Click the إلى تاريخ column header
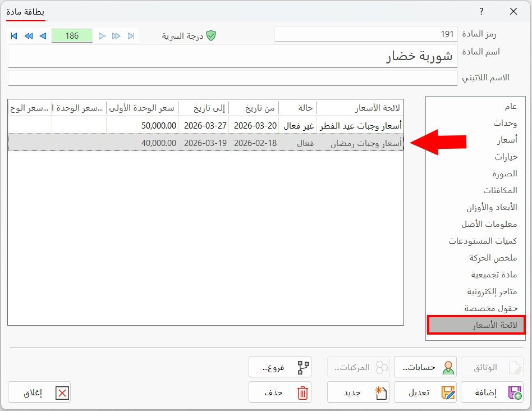532x411 pixels. point(204,108)
